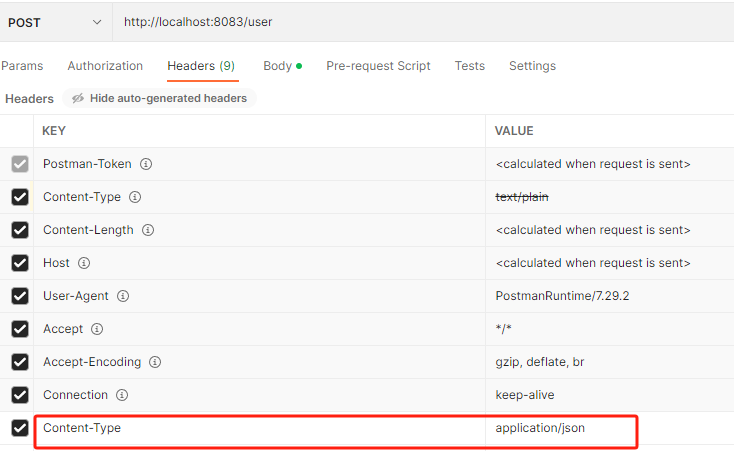Uncheck the Content-Length header checkbox
734x451 pixels.
(x=20, y=230)
